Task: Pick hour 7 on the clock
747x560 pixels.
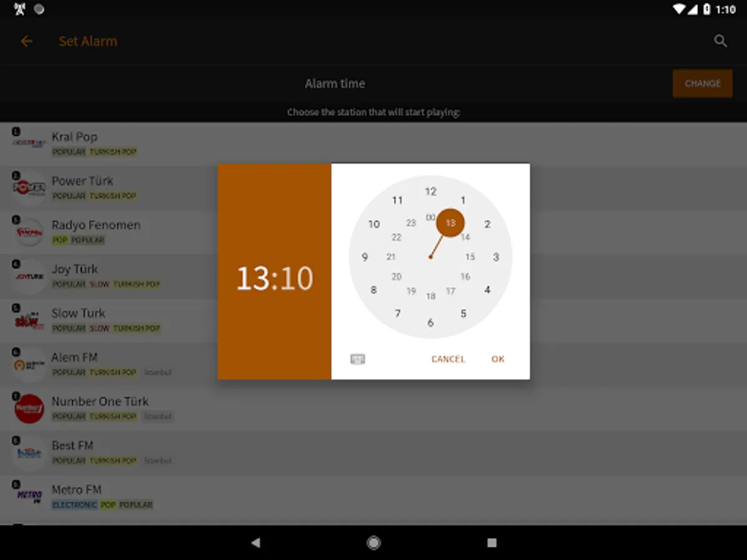Action: point(398,313)
